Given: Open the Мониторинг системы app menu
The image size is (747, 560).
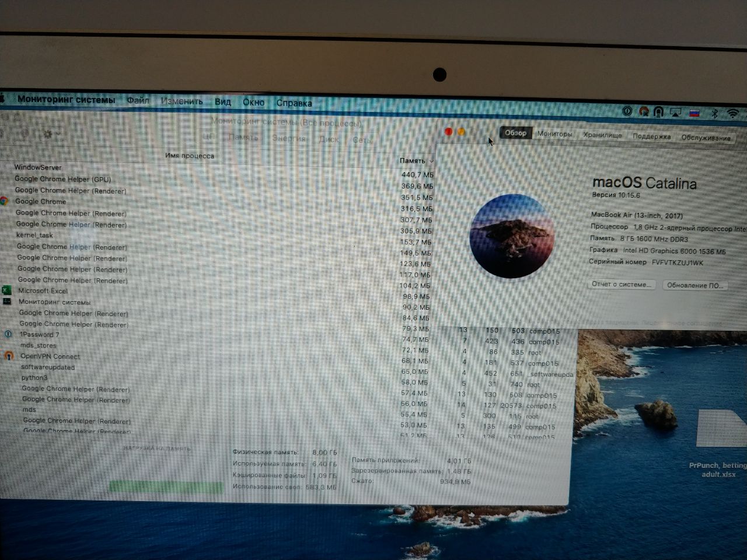Looking at the screenshot, I should (x=66, y=100).
